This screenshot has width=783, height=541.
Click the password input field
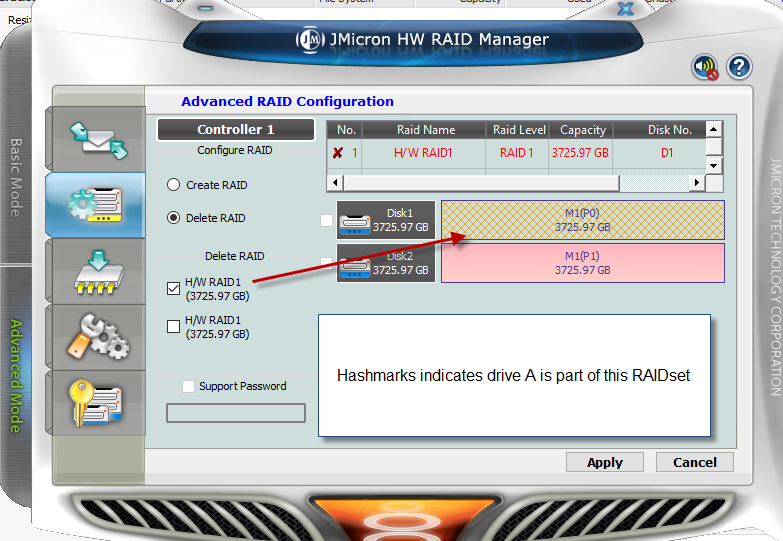[236, 413]
